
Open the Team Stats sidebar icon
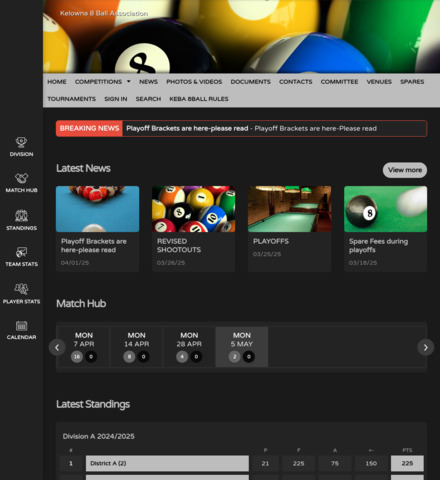coord(21,252)
